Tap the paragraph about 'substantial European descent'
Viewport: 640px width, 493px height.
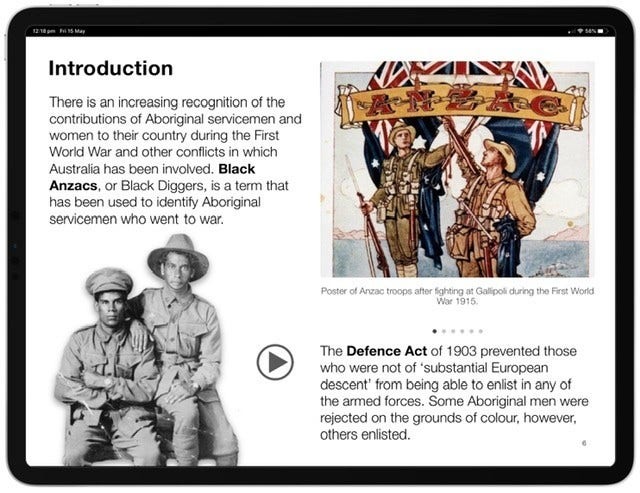click(450, 394)
